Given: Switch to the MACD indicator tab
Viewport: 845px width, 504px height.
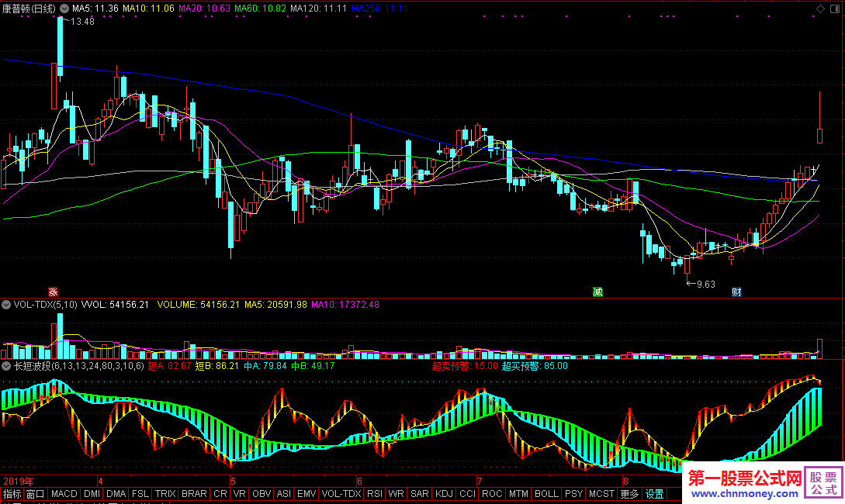Looking at the screenshot, I should tap(64, 494).
